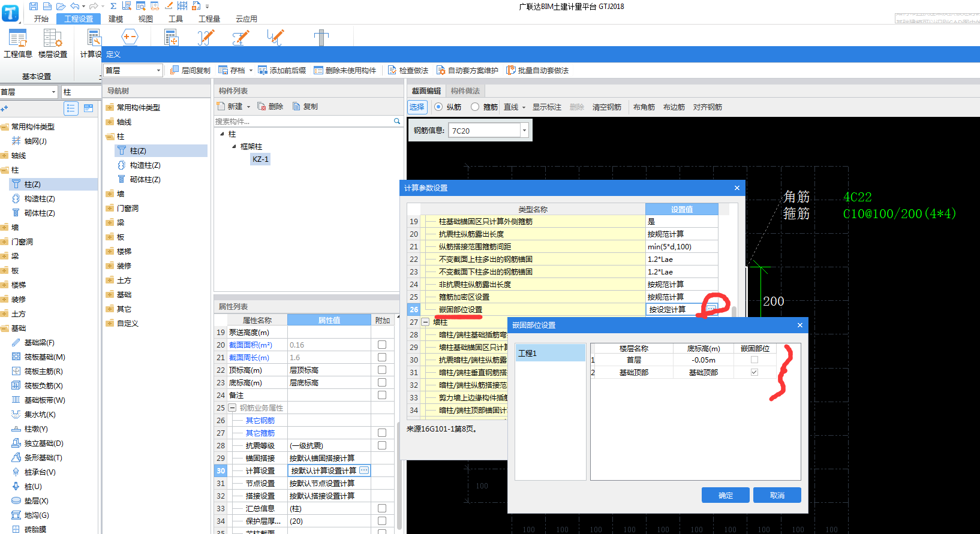Image resolution: width=980 pixels, height=534 pixels.
Task: Select 集水坑(K) in left sidebar
Action: click(40, 414)
